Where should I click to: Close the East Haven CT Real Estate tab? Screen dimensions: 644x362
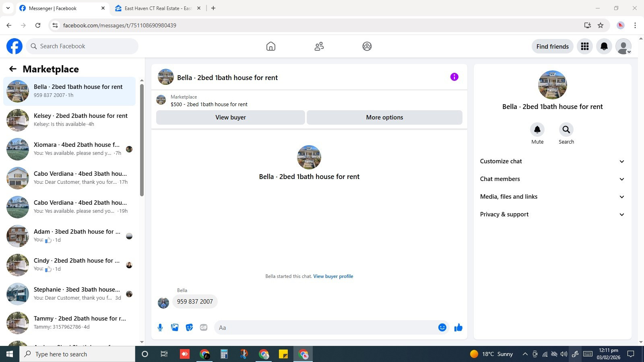(x=199, y=8)
